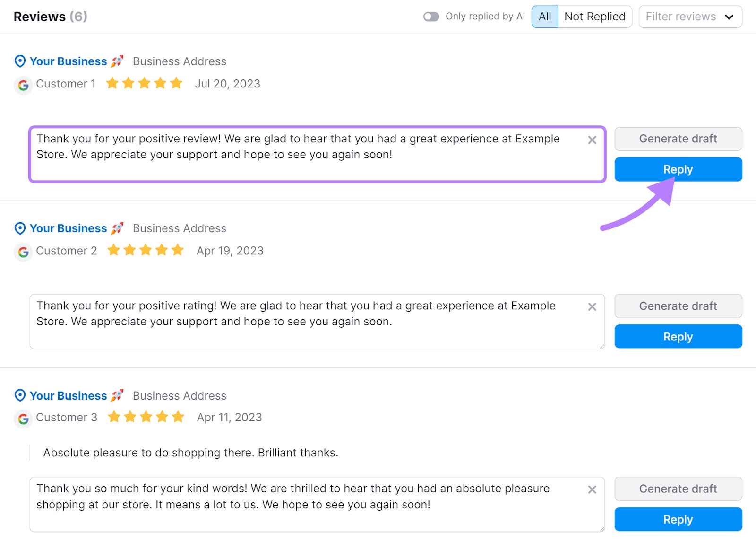The height and width of the screenshot is (550, 756).
Task: Click the location pin beside the third Your Business
Action: point(19,395)
